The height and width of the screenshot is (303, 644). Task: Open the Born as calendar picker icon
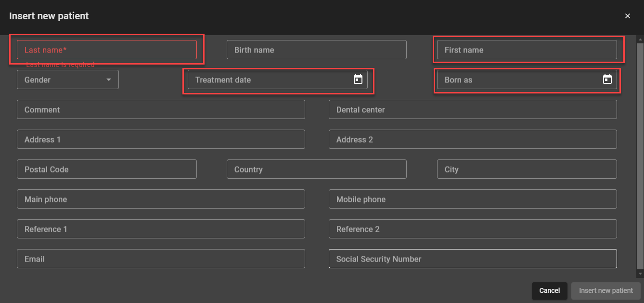coord(607,79)
